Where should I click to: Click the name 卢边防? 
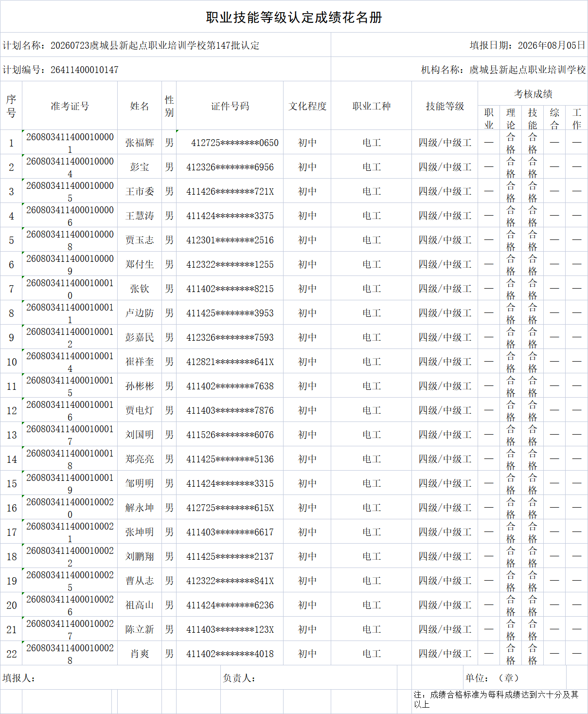click(x=140, y=313)
